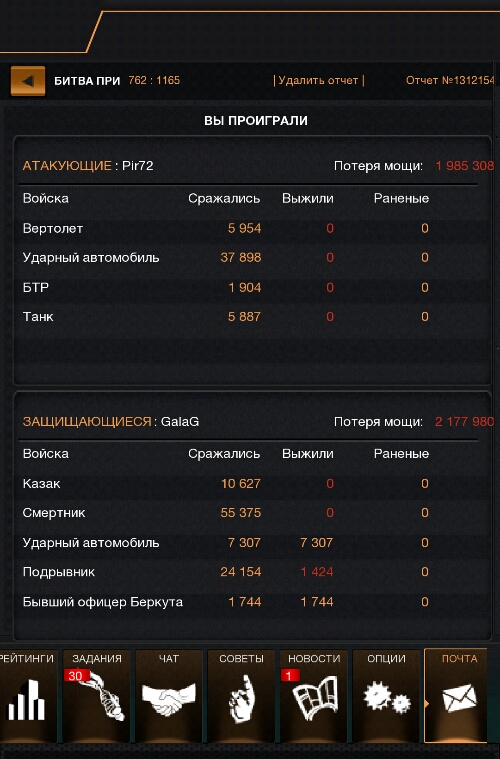The width and height of the screenshot is (500, 759).
Task: Click the orange back arrow button
Action: tap(28, 81)
